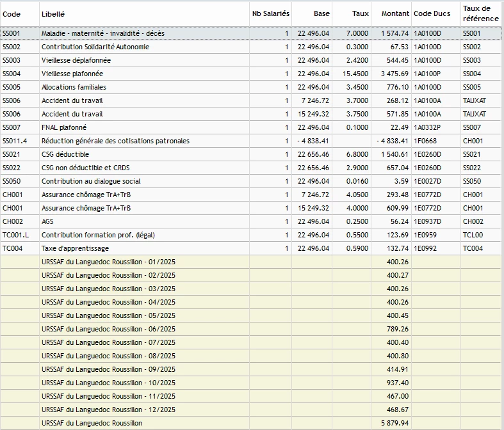Viewport: 504px width, 430px height.
Task: Select URSSAF du Languedoc Roussillon - 03/2025
Action: [250, 289]
